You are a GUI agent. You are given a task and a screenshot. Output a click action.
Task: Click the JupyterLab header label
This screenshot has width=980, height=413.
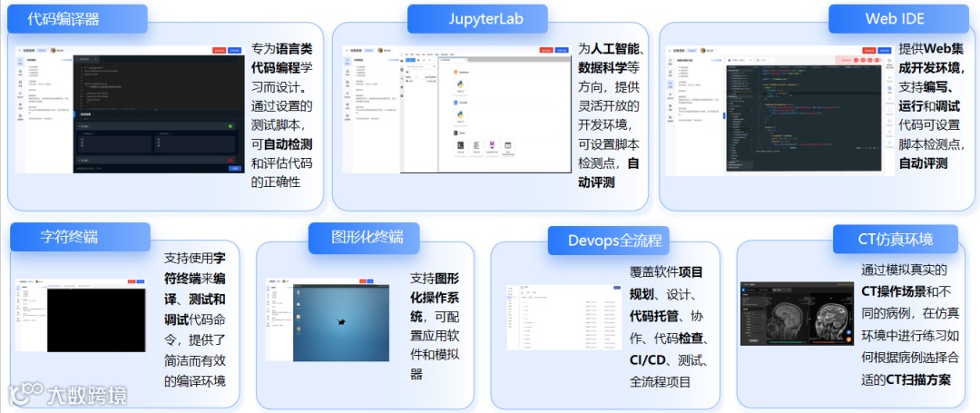pyautogui.click(x=477, y=19)
